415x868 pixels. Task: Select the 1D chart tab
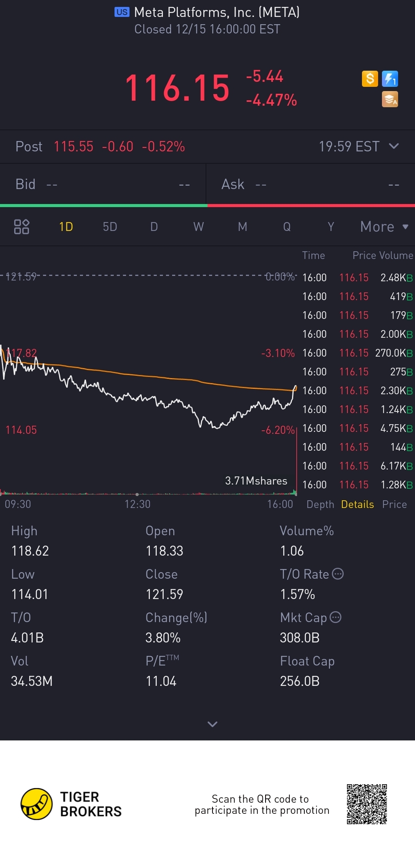point(66,227)
